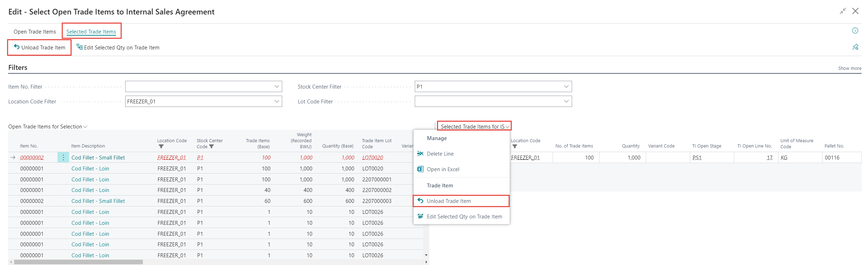868x265 pixels.
Task: Open the Cod Fillet - Small Fillet link
Action: point(98,158)
